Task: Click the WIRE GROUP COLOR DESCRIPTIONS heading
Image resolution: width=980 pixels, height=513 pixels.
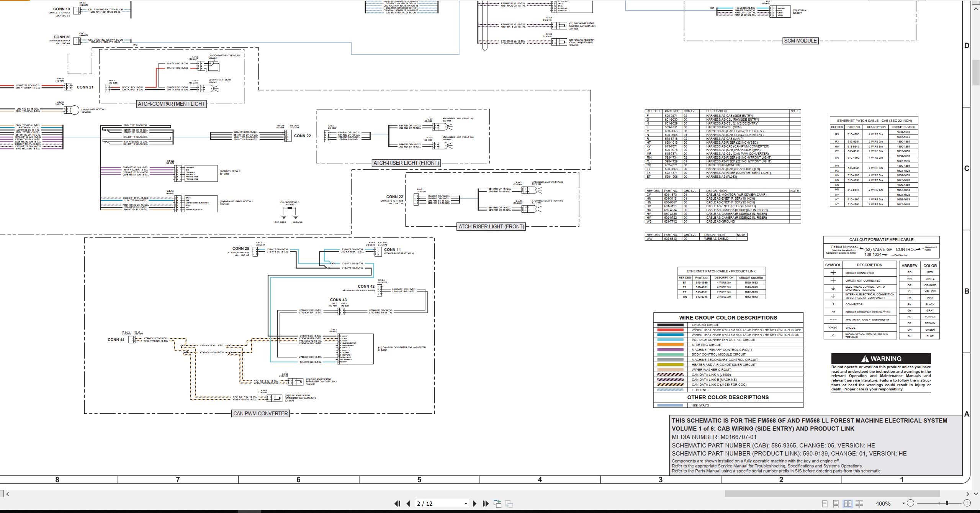Action: [728, 318]
